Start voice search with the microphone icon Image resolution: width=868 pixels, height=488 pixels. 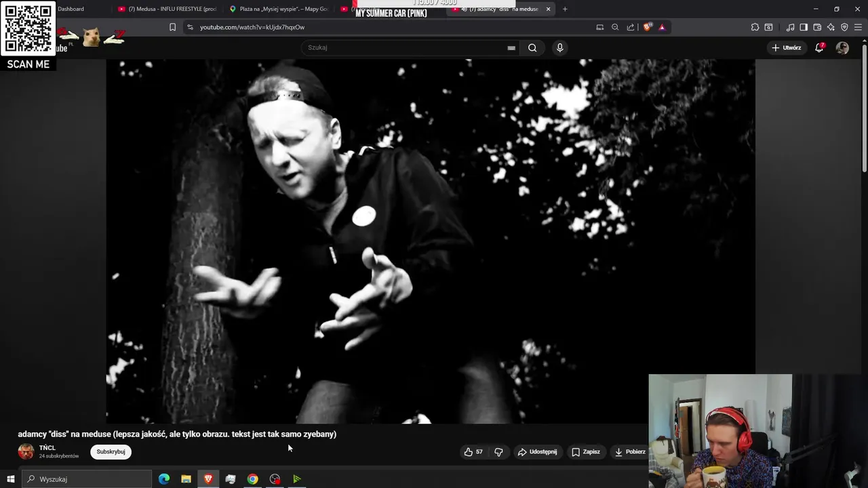559,47
